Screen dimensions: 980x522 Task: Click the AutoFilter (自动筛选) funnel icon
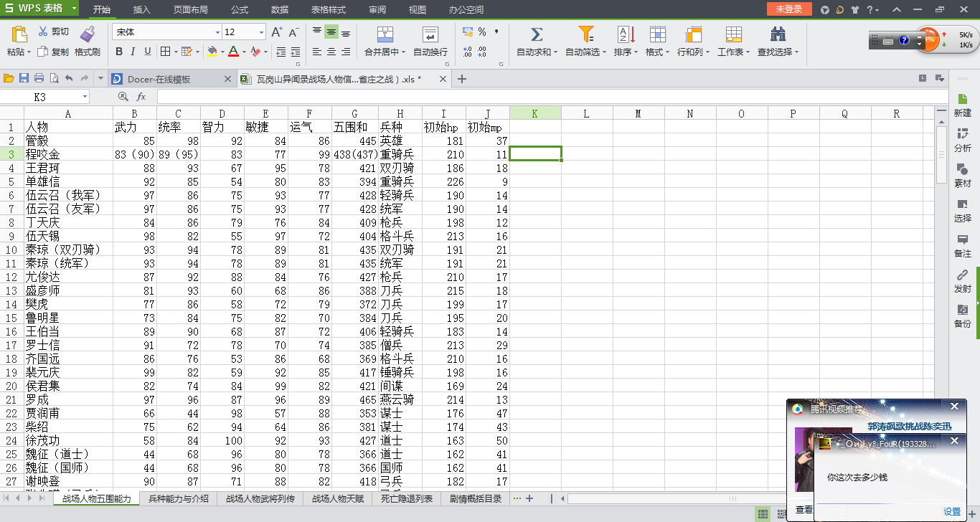click(586, 34)
